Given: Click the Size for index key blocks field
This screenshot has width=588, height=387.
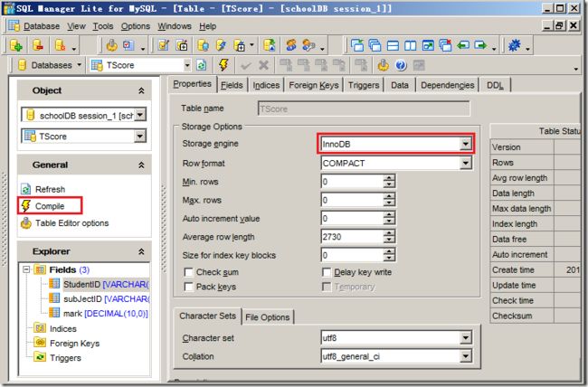Looking at the screenshot, I should click(352, 255).
